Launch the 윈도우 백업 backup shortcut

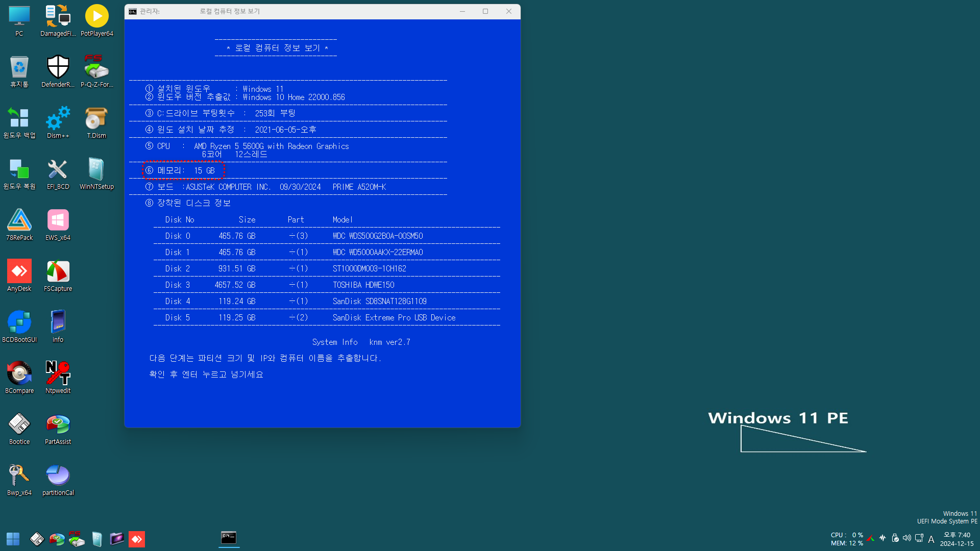tap(19, 123)
